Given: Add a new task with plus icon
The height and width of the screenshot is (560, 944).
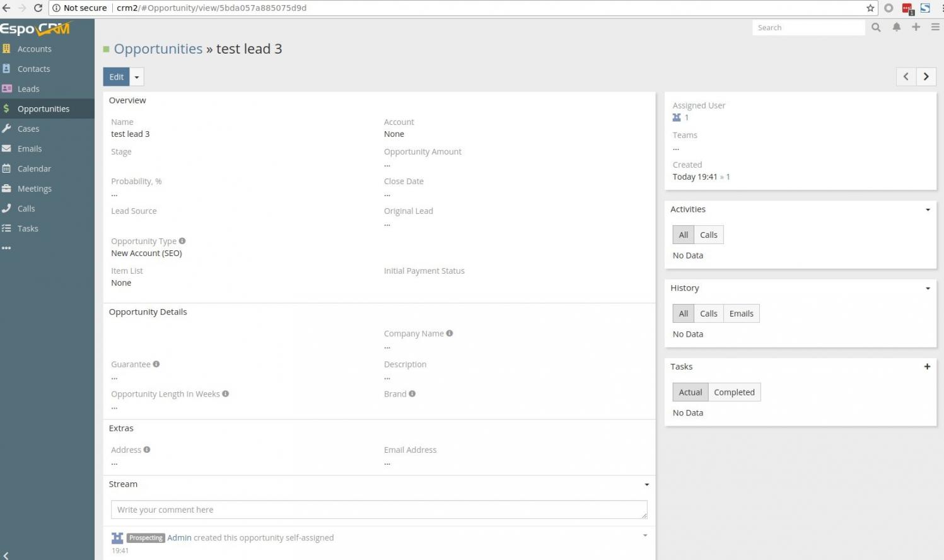Looking at the screenshot, I should coord(927,366).
